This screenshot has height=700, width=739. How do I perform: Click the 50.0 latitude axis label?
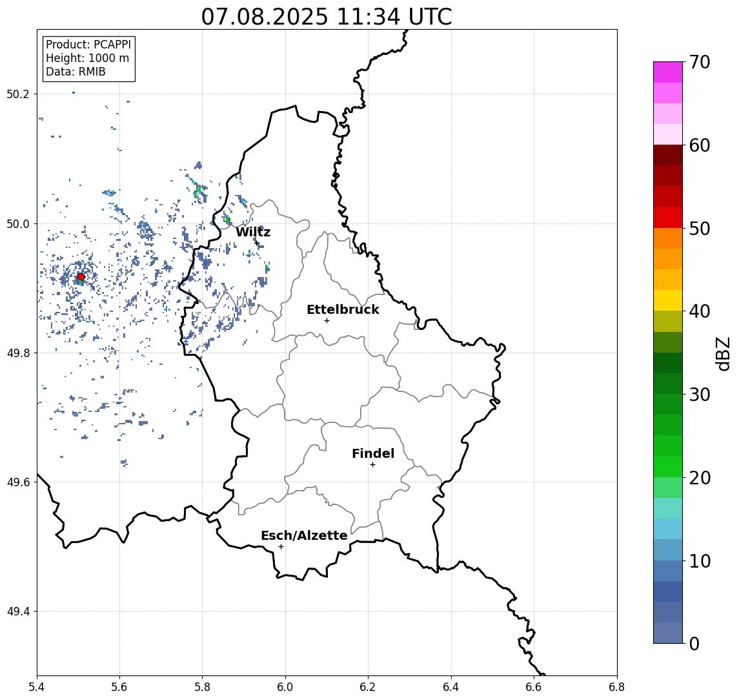pyautogui.click(x=18, y=223)
